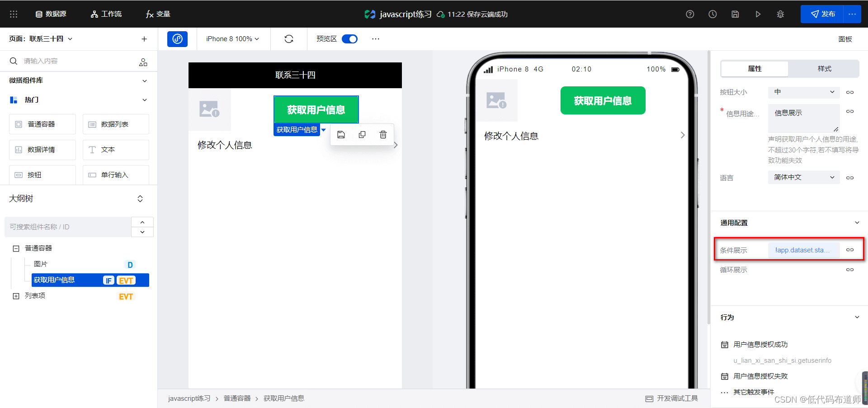868x408 pixels.
Task: Expand the 列表项 tree node
Action: (16, 296)
